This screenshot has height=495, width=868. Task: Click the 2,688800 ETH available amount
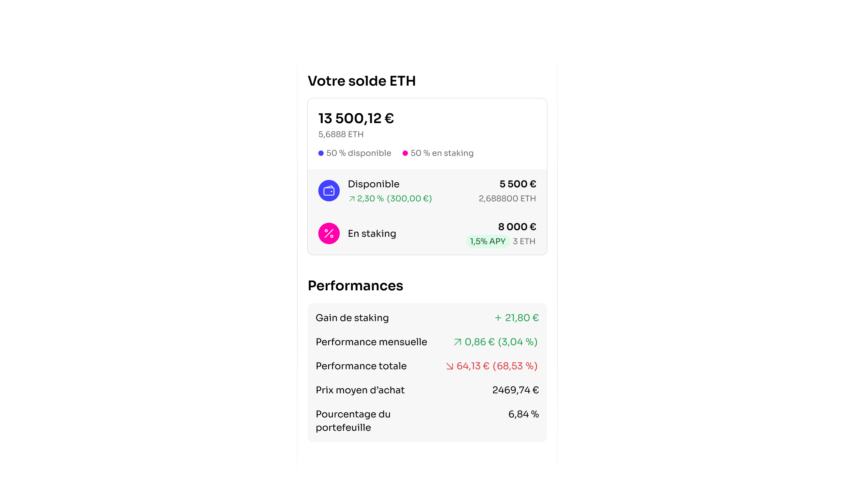[x=507, y=199]
